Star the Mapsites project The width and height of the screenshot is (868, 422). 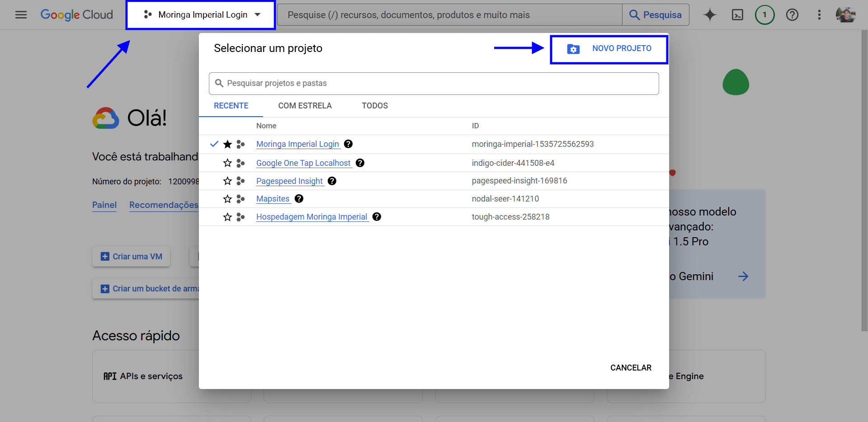tap(227, 199)
